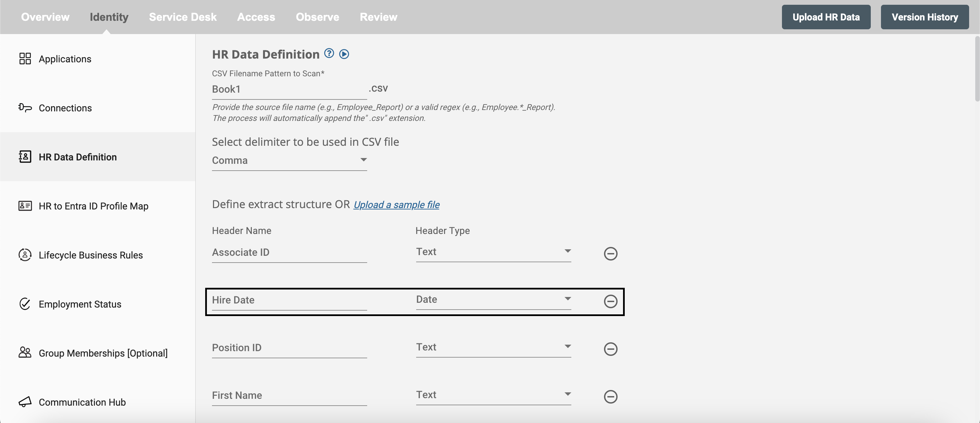Click the Upload HR Data button
The image size is (980, 423).
point(826,17)
